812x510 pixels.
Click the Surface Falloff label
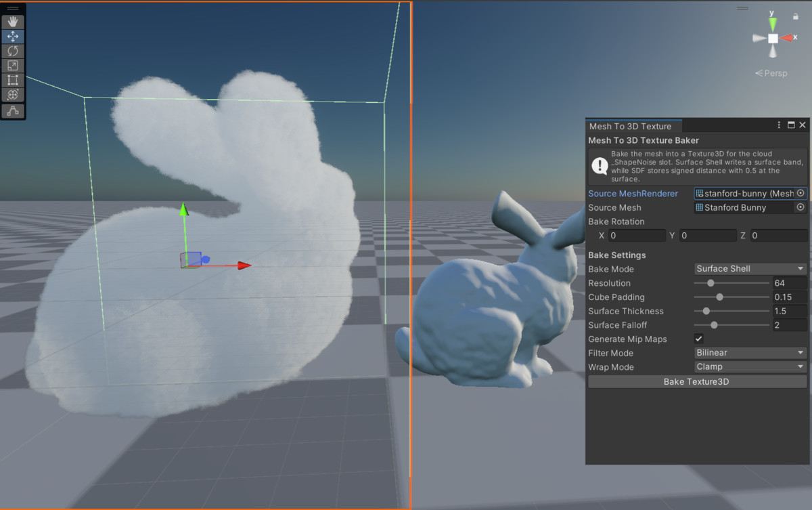coord(618,325)
